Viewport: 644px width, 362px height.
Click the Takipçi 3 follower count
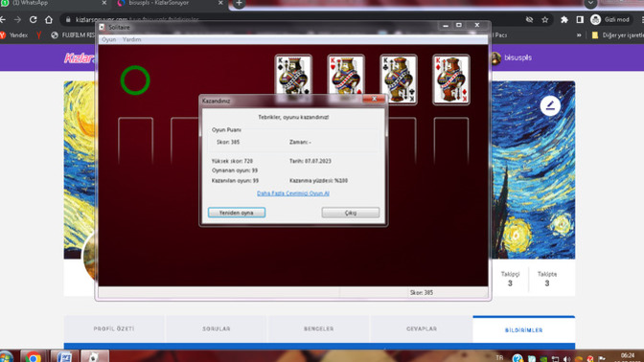510,279
